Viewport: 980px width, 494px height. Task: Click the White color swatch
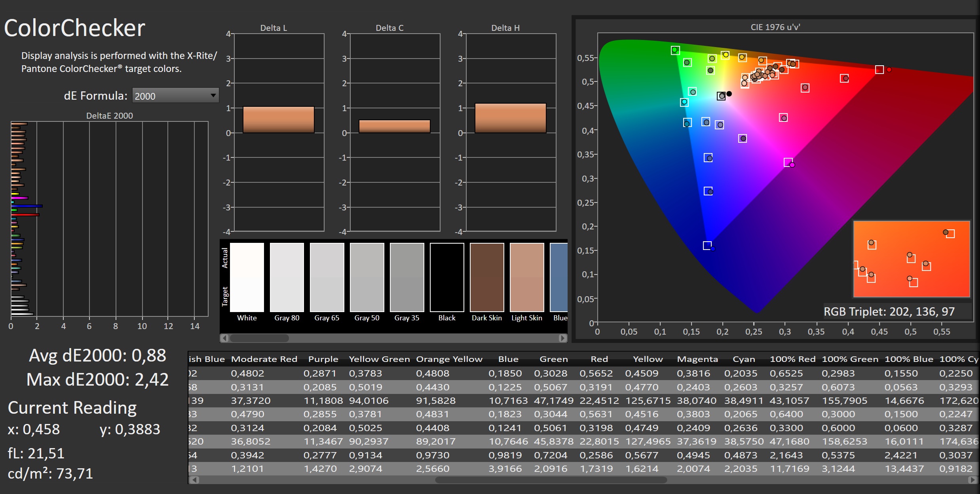(x=247, y=277)
